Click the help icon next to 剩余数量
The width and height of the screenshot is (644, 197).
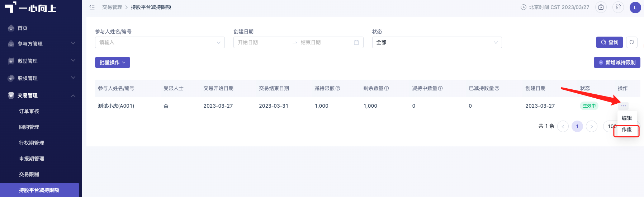point(387,88)
